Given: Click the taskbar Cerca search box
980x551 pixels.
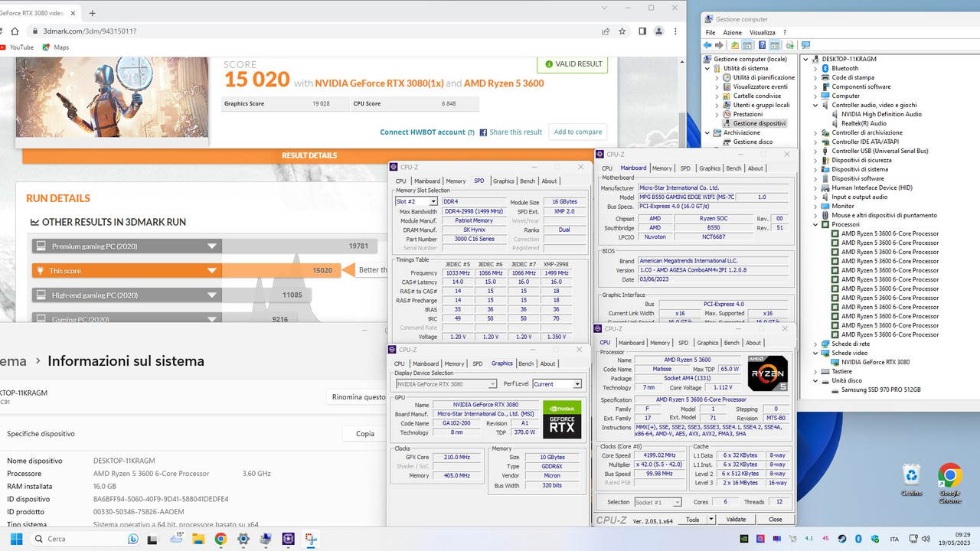Looking at the screenshot, I should tap(85, 539).
